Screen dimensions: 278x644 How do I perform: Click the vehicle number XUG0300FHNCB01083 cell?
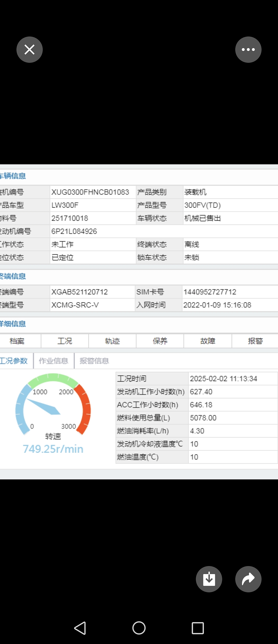coord(90,192)
